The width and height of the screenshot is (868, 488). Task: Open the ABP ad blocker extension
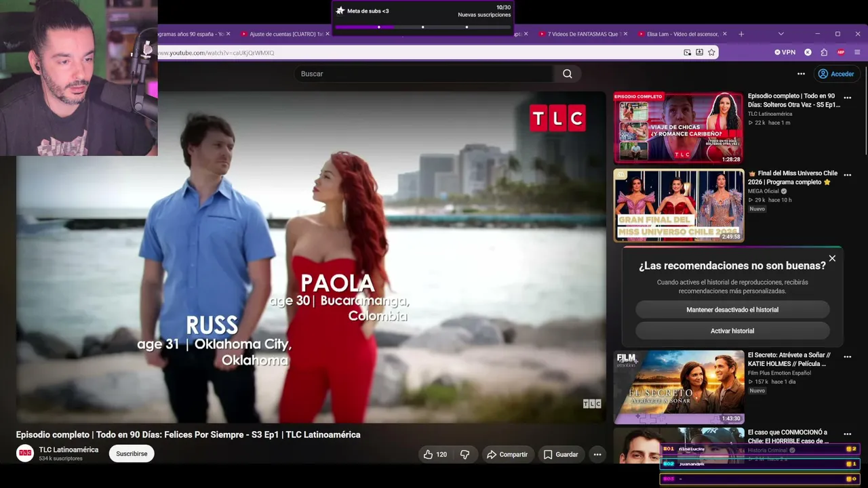click(841, 52)
